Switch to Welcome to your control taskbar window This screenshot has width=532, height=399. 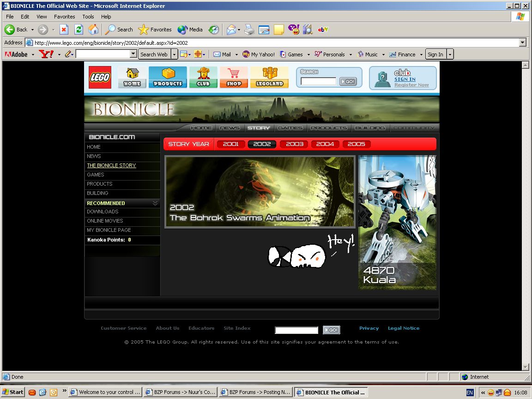coord(105,392)
